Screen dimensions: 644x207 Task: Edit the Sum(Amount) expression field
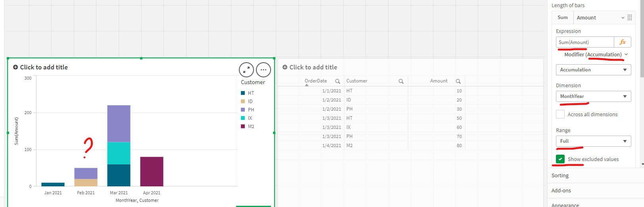[x=585, y=42]
